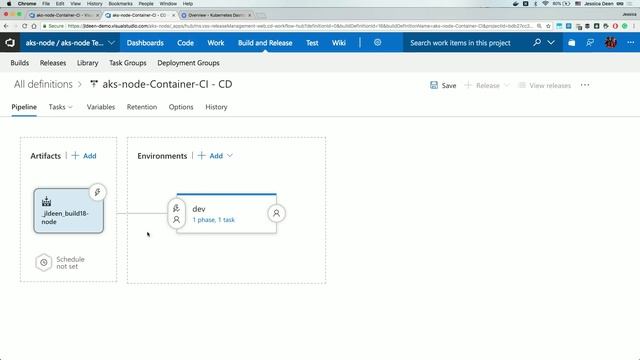Open the Chrome History menu
Image resolution: width=640 pixels, height=360 pixels.
click(x=94, y=4)
